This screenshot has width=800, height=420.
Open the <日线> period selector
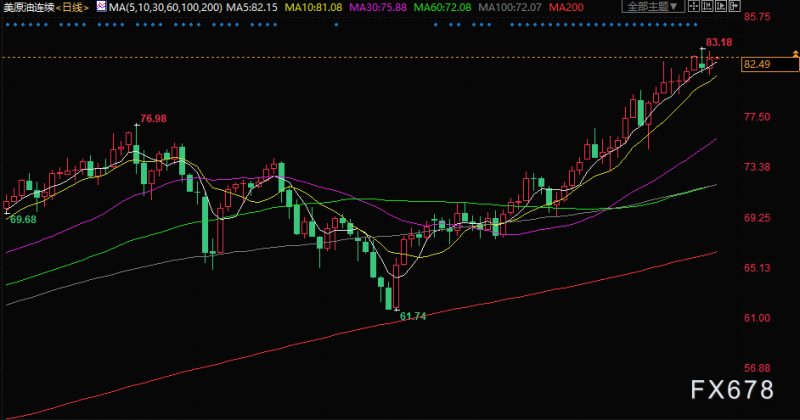click(72, 8)
